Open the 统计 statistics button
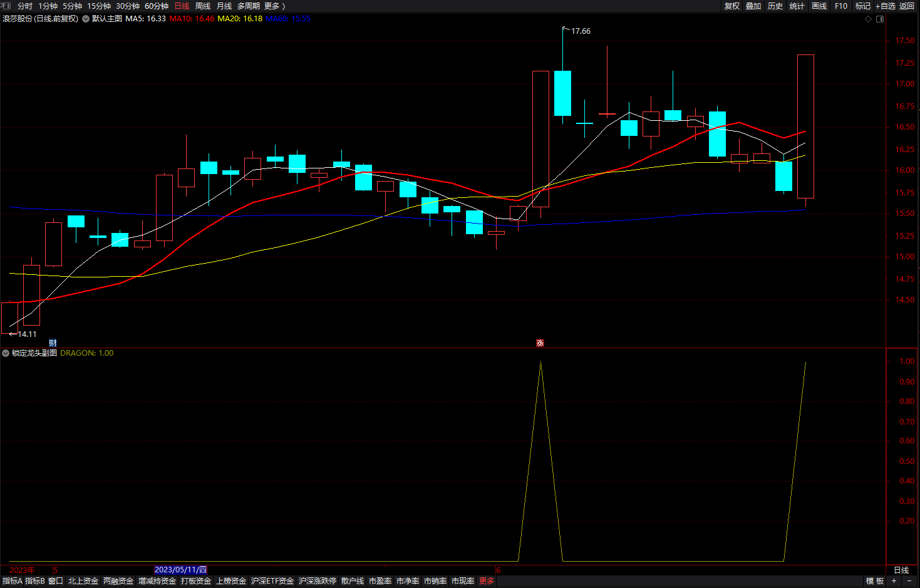 (797, 6)
